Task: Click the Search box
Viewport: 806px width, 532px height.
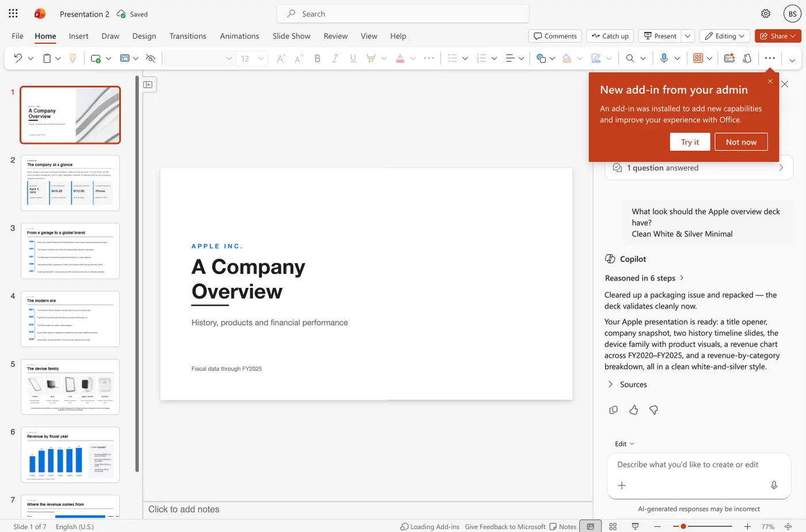Action: pyautogui.click(x=403, y=14)
